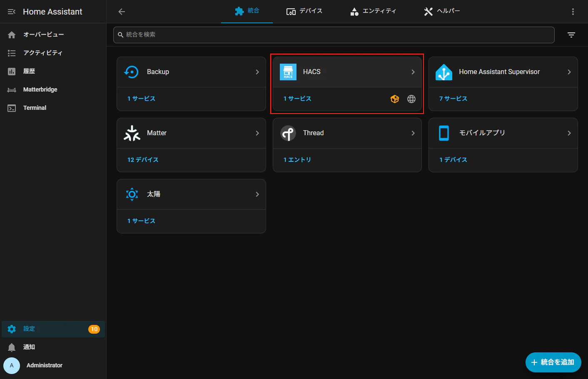Click the 統合 puzzle piece icon
This screenshot has height=379, width=588.
pos(239,11)
